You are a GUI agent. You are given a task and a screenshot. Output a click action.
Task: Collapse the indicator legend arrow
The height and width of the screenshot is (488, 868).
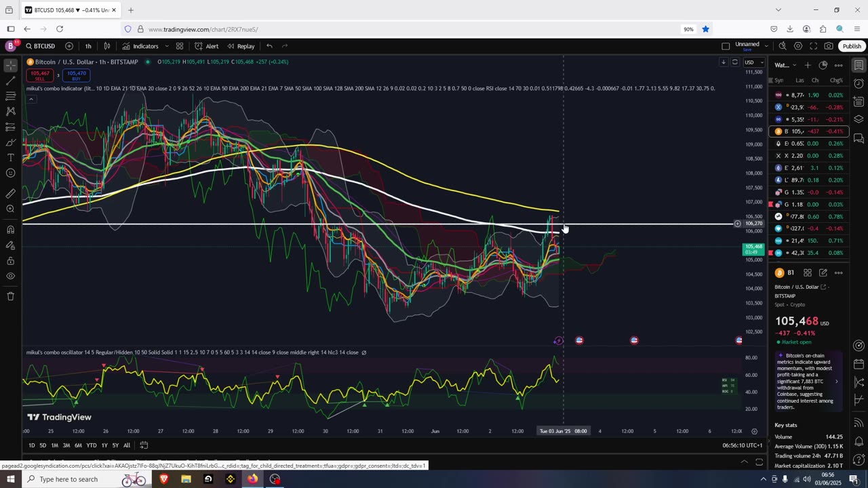click(31, 100)
